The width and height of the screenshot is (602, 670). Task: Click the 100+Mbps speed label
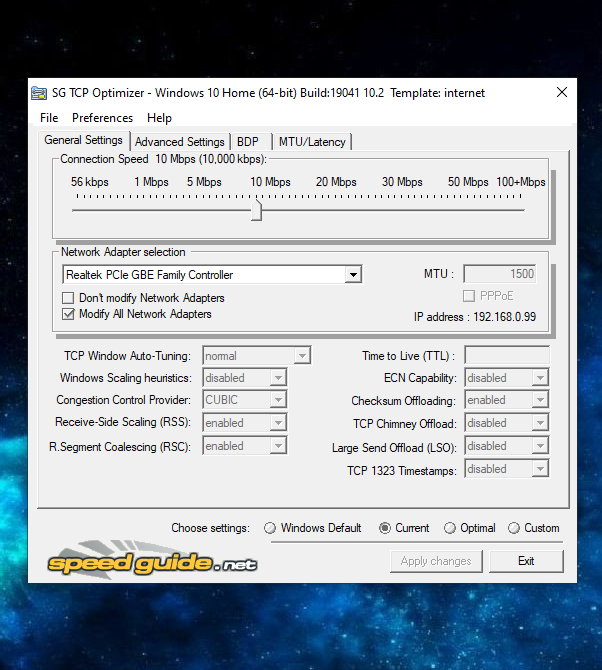[x=520, y=182]
